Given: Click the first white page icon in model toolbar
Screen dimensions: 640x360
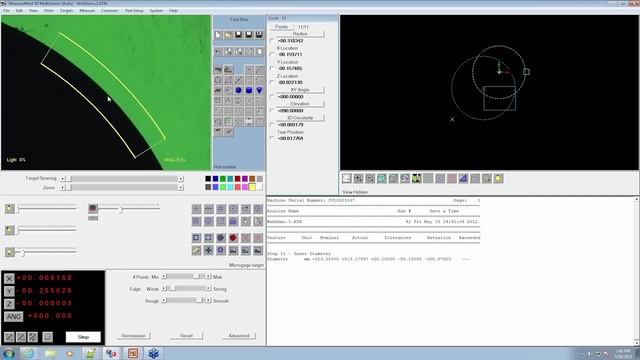Looking at the screenshot, I should [347, 178].
